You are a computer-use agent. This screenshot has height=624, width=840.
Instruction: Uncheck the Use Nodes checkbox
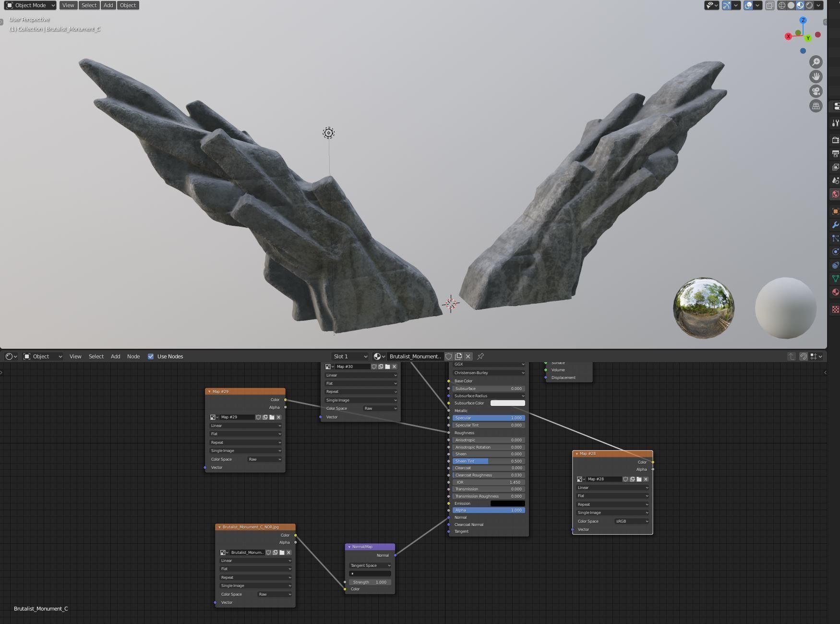pyautogui.click(x=151, y=356)
